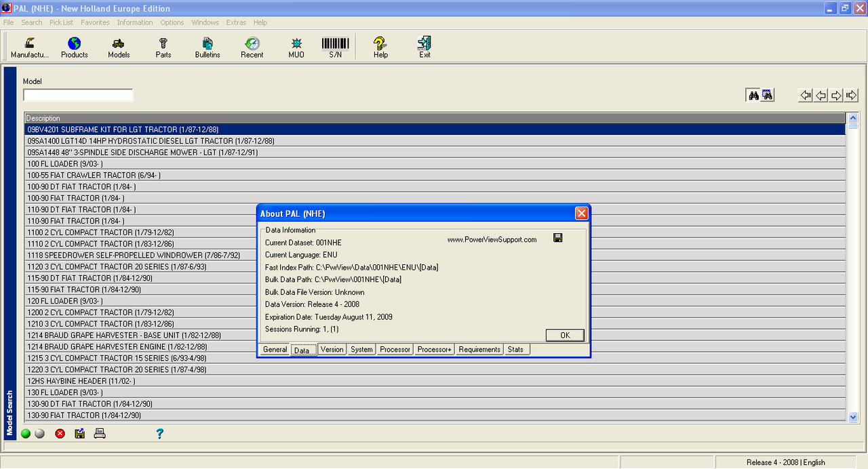
Task: Switch to the Data tab
Action: tap(302, 350)
